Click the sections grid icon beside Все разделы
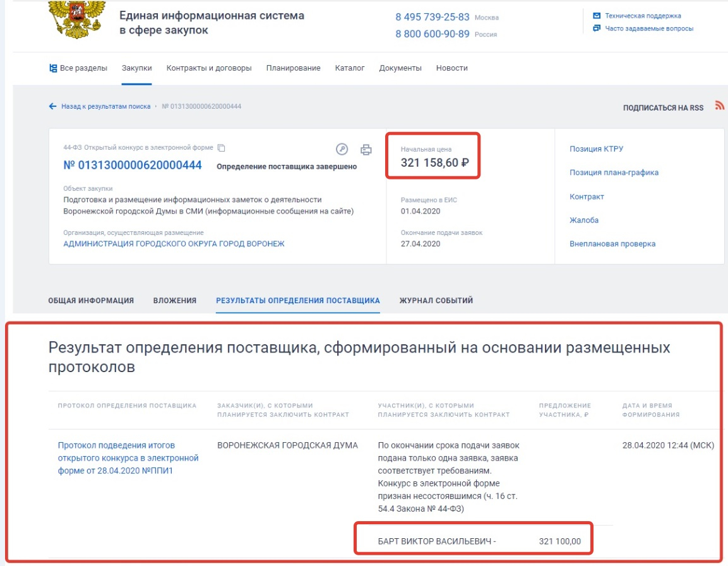The height and width of the screenshot is (566, 728). coord(54,68)
